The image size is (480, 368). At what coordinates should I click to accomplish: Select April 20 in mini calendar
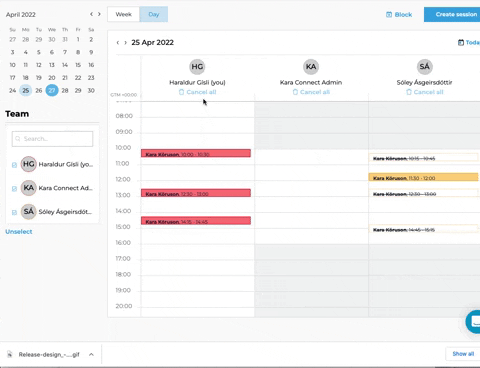(52, 78)
